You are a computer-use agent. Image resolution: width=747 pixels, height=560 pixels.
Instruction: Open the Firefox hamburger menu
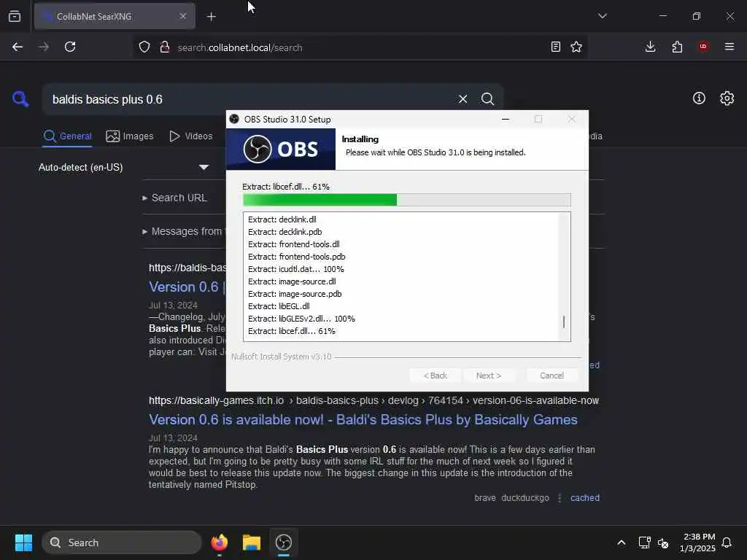pyautogui.click(x=729, y=47)
